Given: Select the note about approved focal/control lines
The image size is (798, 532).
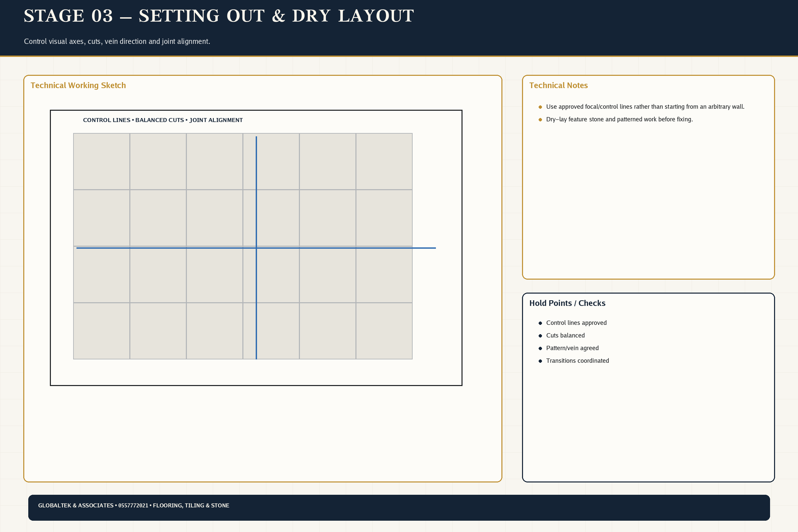Looking at the screenshot, I should pyautogui.click(x=645, y=106).
